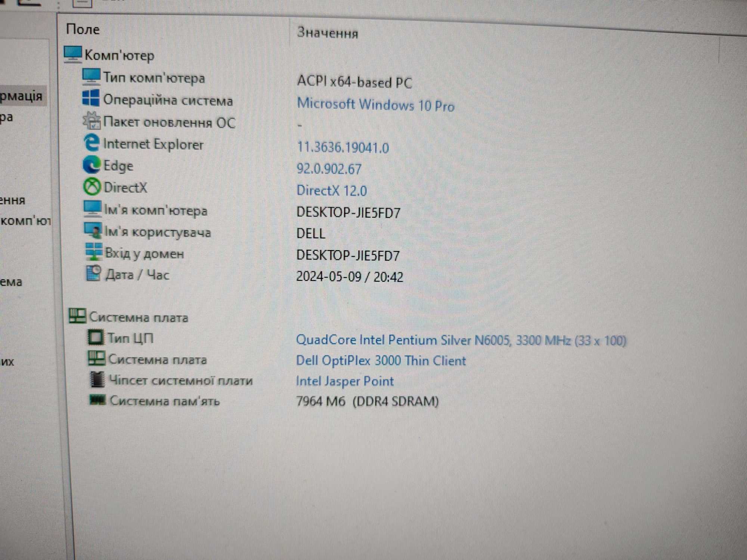Click the ACPI x64-based PC value
747x560 pixels.
[354, 82]
